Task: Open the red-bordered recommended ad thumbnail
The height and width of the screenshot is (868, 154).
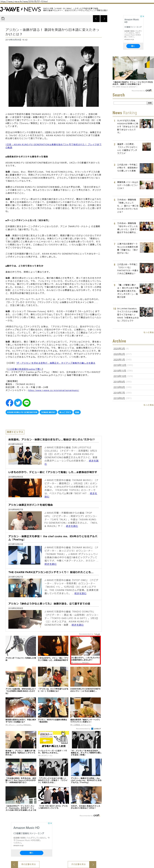Action: [85, 650]
